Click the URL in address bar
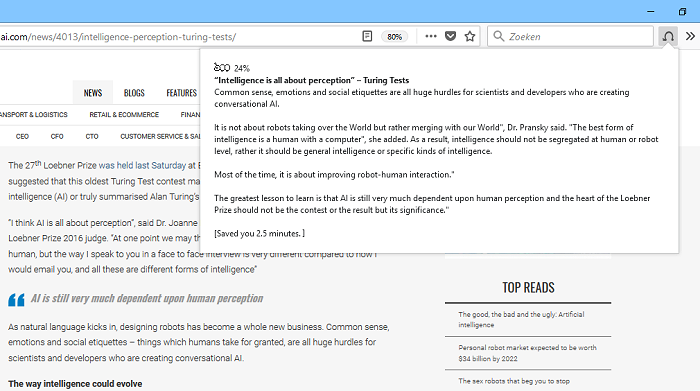The height and width of the screenshot is (391, 700). [118, 37]
